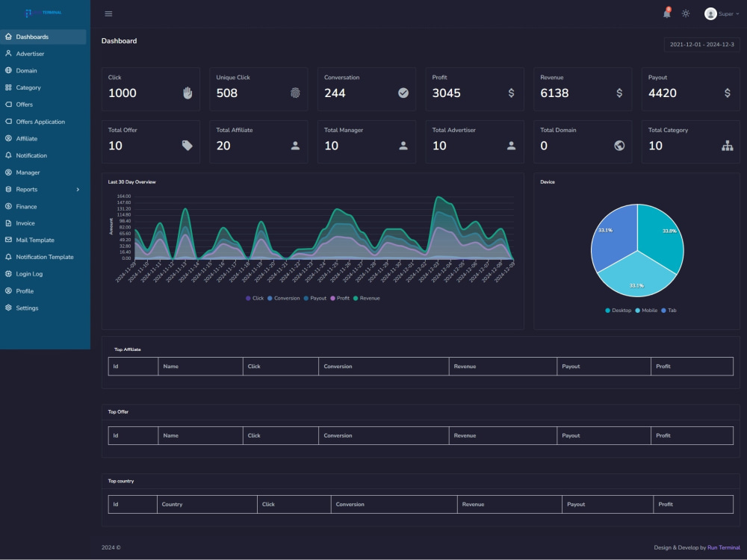
Task: Click the Notification sidebar bell icon
Action: pyautogui.click(x=8, y=155)
